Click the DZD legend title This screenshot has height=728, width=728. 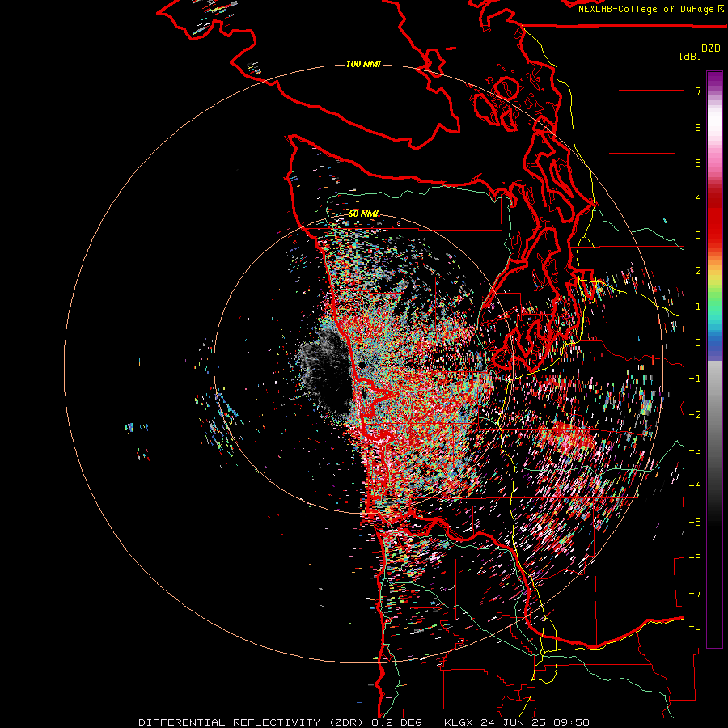coord(711,49)
